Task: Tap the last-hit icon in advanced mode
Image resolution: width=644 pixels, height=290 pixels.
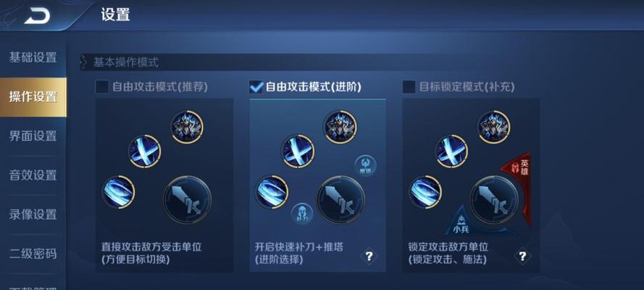Action: (302, 213)
